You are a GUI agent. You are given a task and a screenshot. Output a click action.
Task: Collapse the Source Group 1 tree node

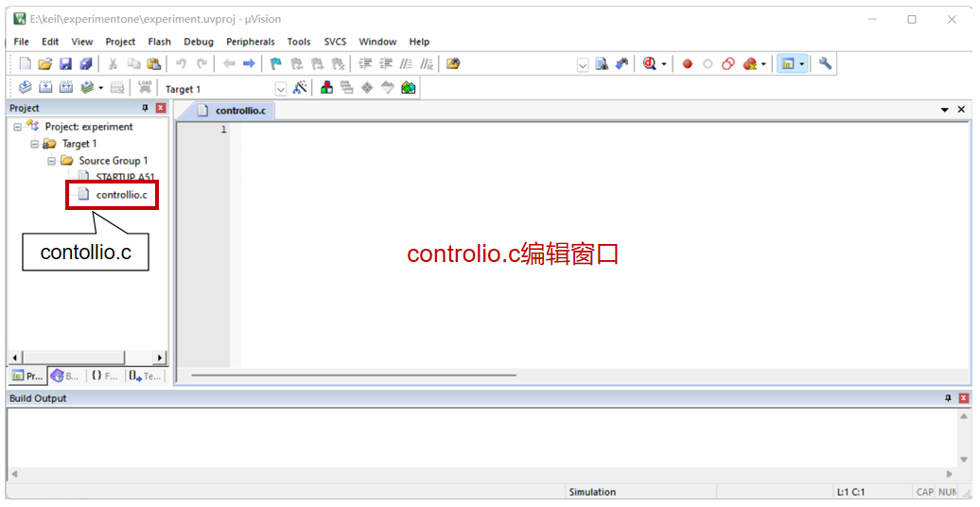pyautogui.click(x=51, y=161)
